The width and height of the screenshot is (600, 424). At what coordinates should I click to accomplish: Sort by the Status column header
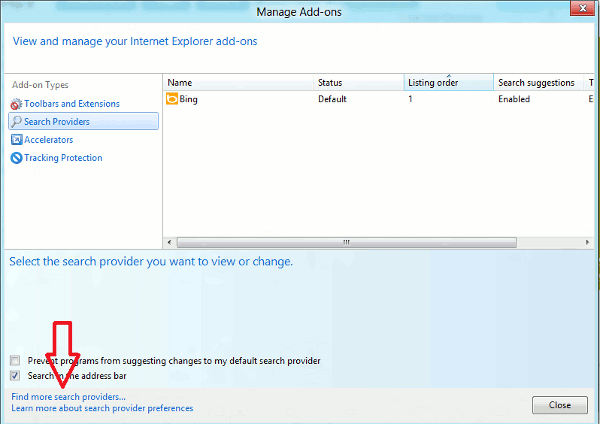(x=359, y=83)
